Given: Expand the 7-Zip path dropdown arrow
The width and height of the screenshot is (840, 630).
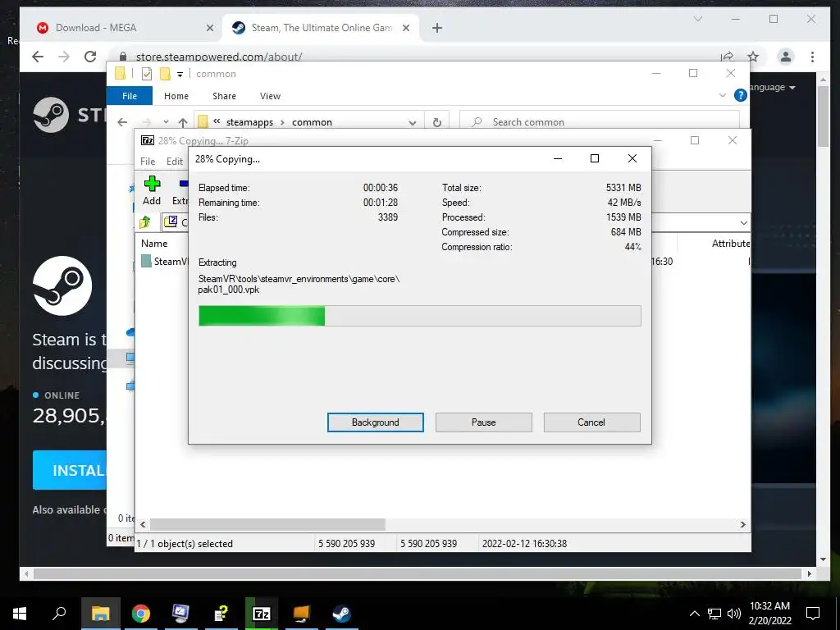Looking at the screenshot, I should pos(743,222).
